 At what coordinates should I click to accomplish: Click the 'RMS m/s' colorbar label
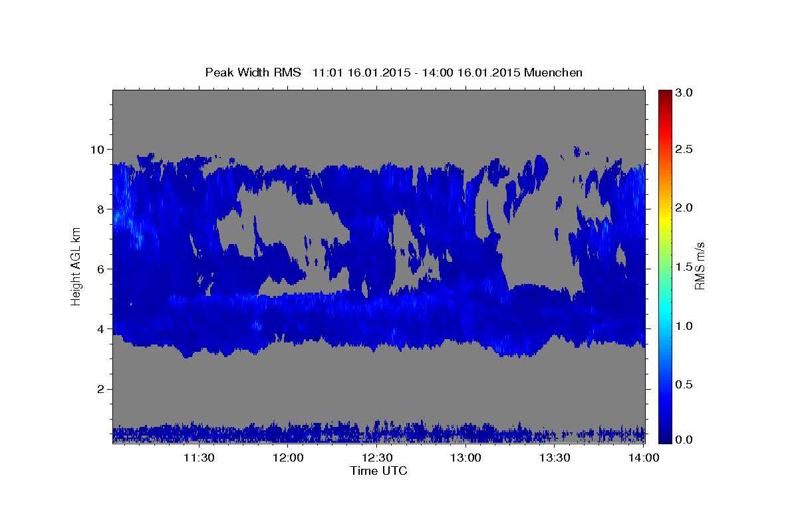[x=699, y=266]
